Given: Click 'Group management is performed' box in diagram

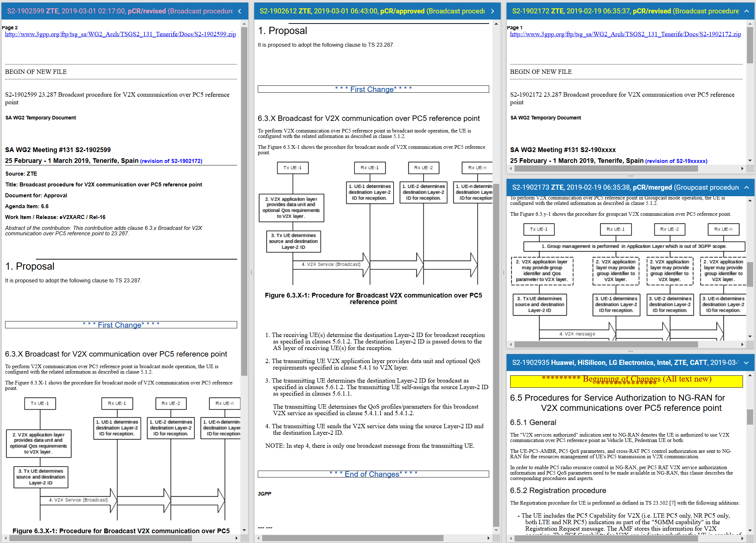Looking at the screenshot, I should pos(634,246).
